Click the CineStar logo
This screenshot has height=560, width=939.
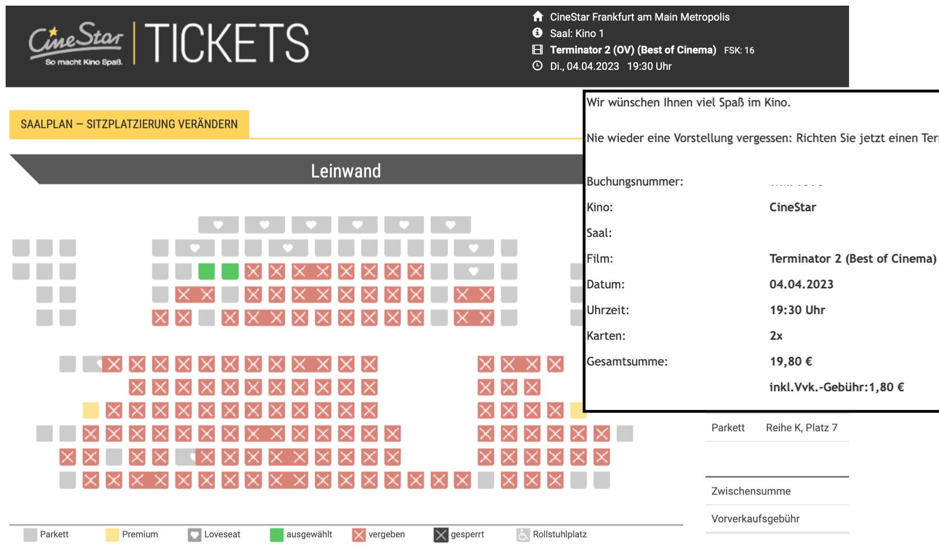click(x=76, y=44)
